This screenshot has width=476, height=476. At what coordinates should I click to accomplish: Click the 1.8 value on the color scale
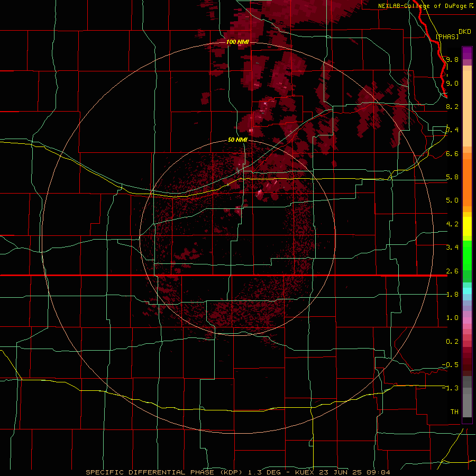pos(452,295)
